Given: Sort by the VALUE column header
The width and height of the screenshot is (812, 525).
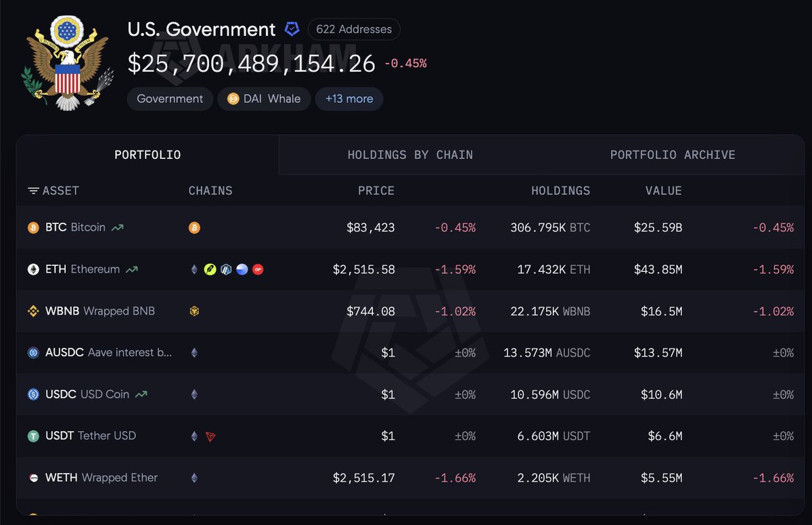Looking at the screenshot, I should (x=664, y=191).
